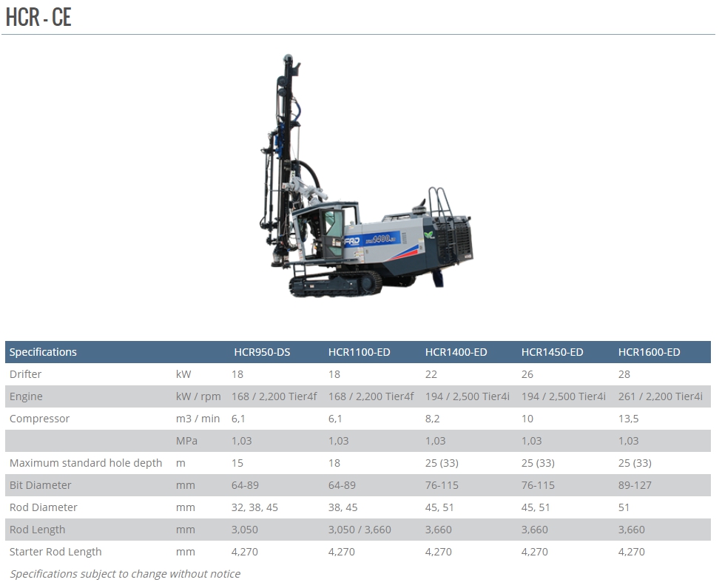Click MPa value 1,03 for HCR1600-ED
This screenshot has width=722, height=588.
628,441
